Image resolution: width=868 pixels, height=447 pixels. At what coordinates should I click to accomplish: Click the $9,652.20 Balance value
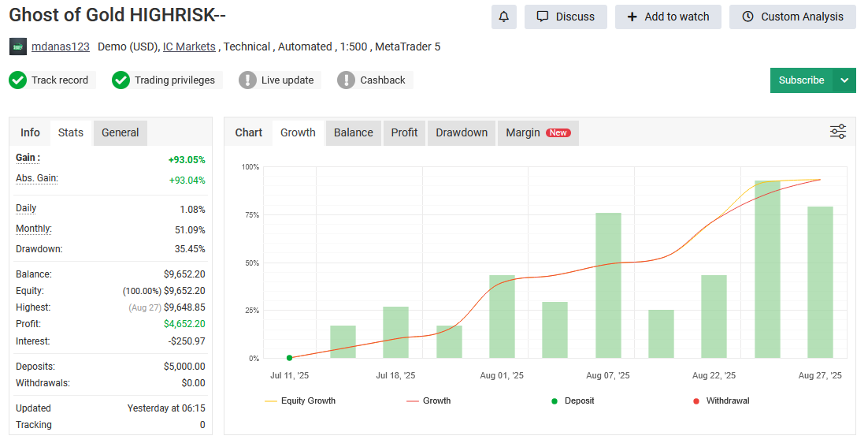(x=184, y=274)
